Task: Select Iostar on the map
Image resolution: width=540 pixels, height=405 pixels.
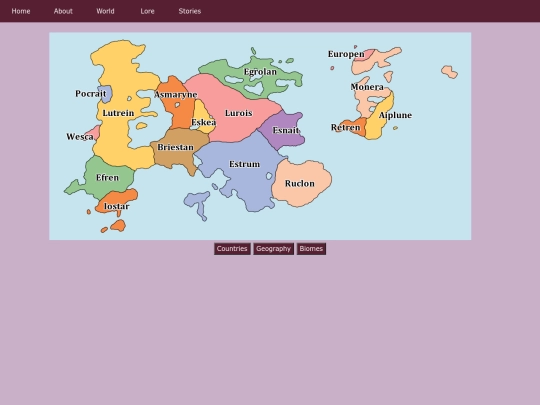Action: click(117, 206)
